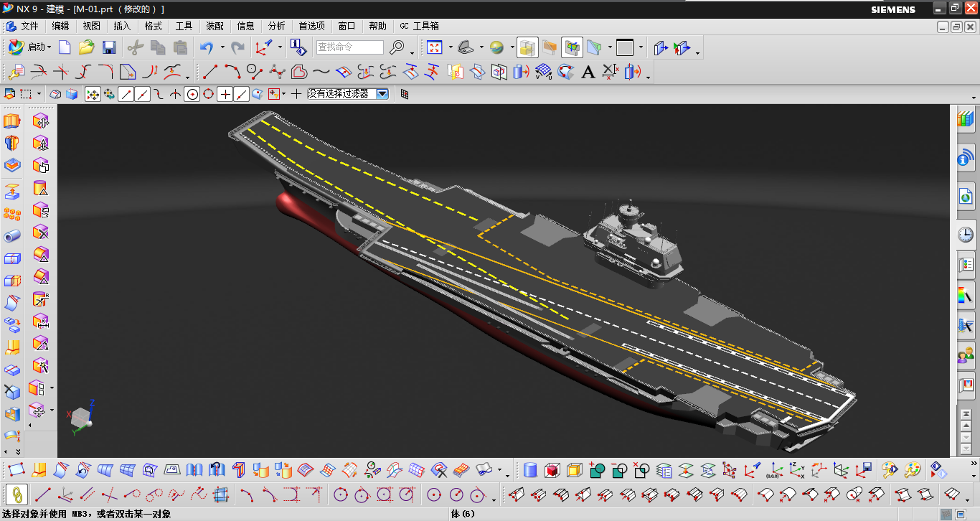Viewport: 980px width, 521px height.
Task: Open the 窗口 menu
Action: coord(347,26)
